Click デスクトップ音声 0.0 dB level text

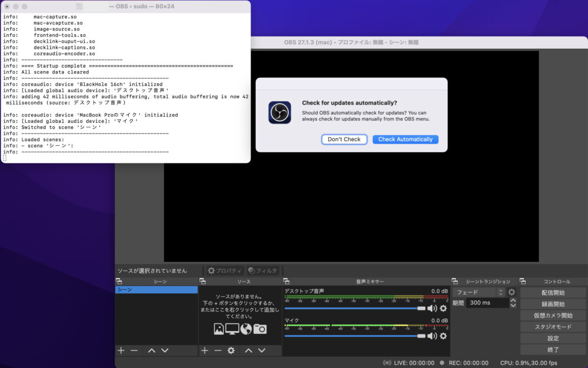[x=439, y=291]
